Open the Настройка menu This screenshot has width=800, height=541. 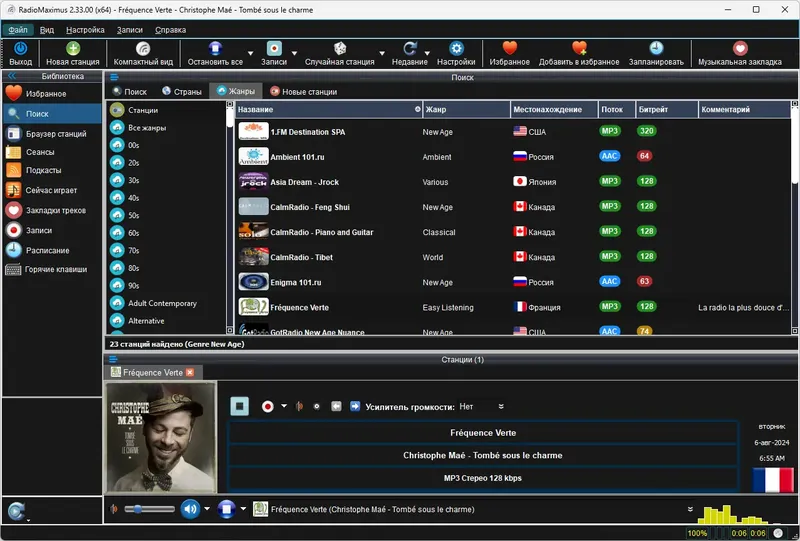pyautogui.click(x=85, y=30)
